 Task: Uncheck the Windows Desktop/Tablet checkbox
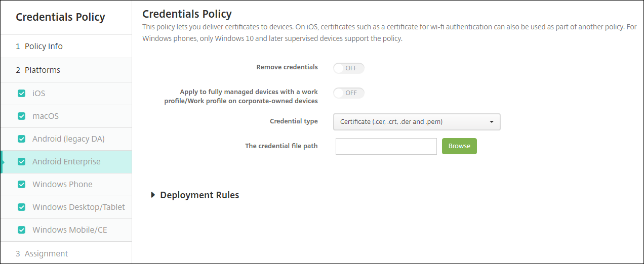21,207
